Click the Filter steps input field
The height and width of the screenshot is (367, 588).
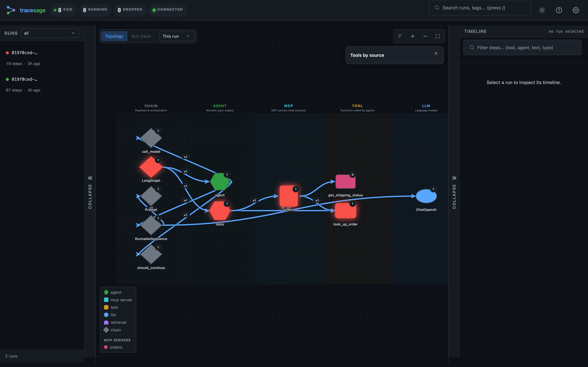[x=522, y=48]
